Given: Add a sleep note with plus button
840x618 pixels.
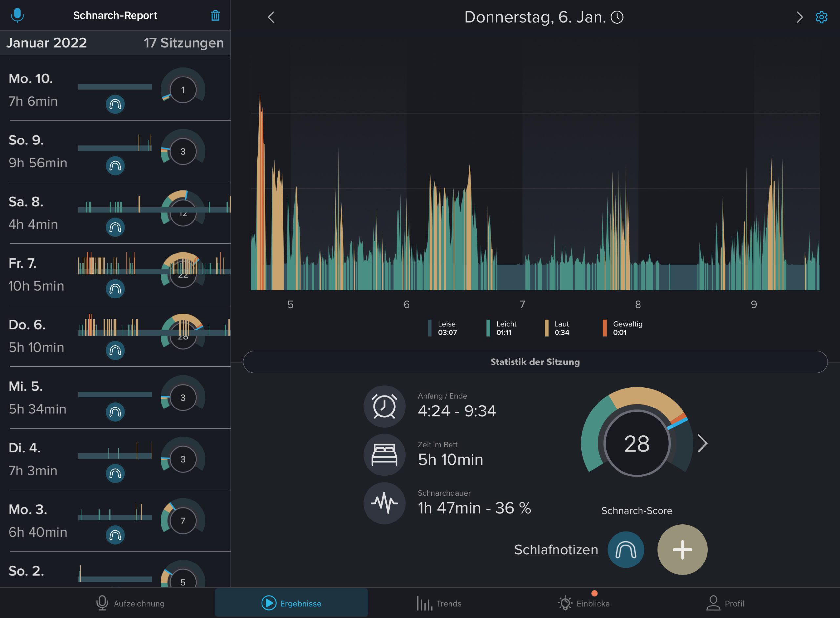Looking at the screenshot, I should (x=682, y=550).
